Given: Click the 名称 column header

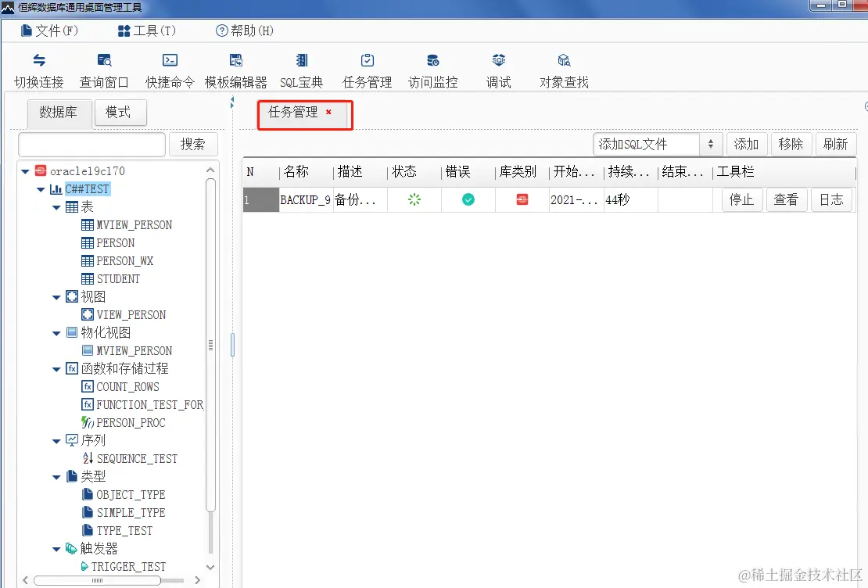Looking at the screenshot, I should (306, 172).
